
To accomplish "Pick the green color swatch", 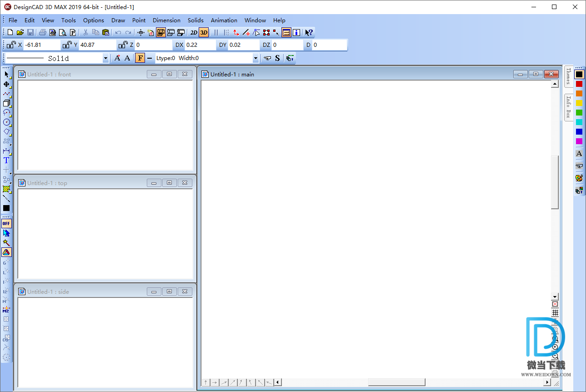I will (579, 112).
